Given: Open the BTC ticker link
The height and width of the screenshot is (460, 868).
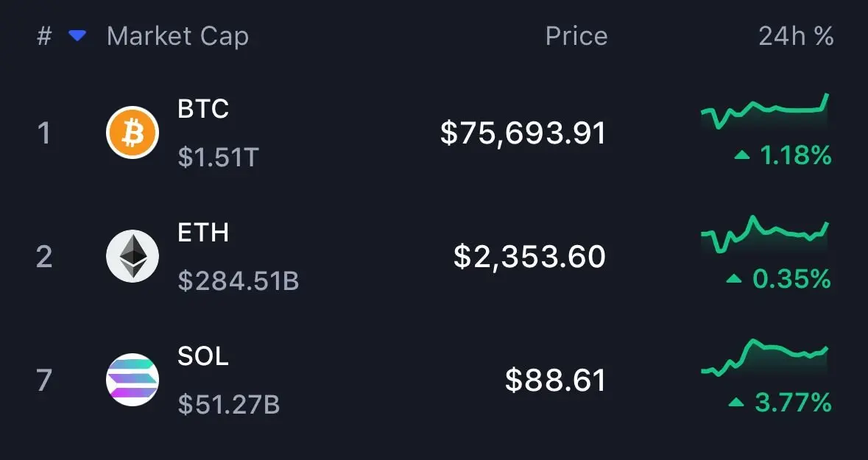Looking at the screenshot, I should pyautogui.click(x=203, y=109).
